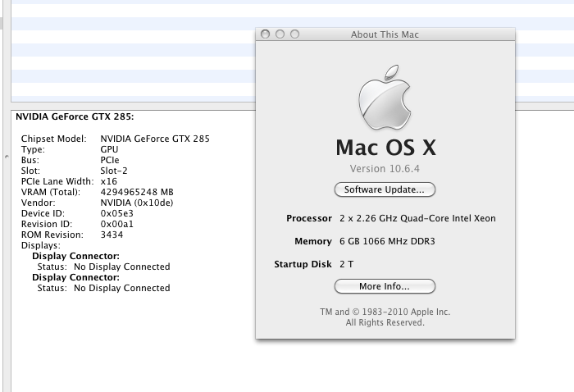574x392 pixels.
Task: Select the Type value GPU
Action: tap(109, 149)
